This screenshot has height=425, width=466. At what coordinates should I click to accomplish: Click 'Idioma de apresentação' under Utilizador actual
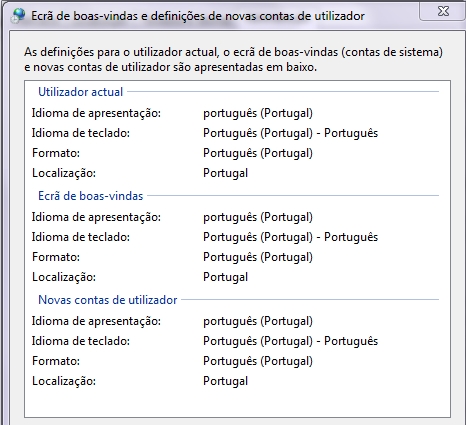(x=96, y=113)
